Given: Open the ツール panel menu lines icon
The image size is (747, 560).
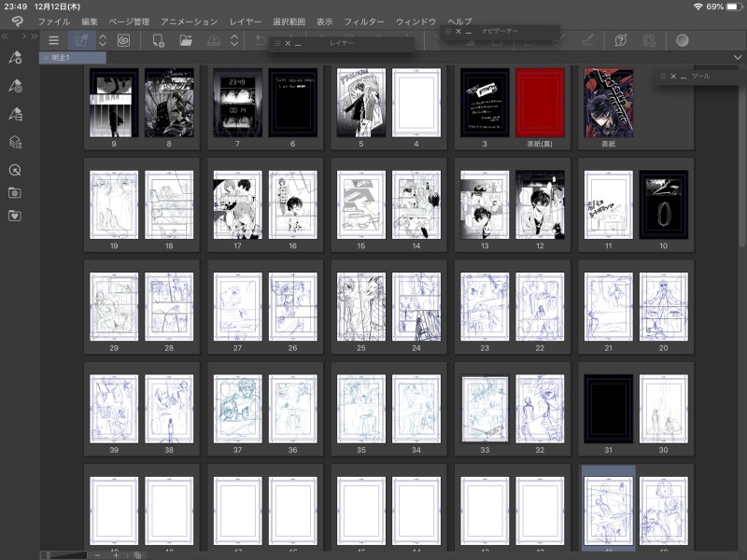Looking at the screenshot, I should tap(663, 77).
